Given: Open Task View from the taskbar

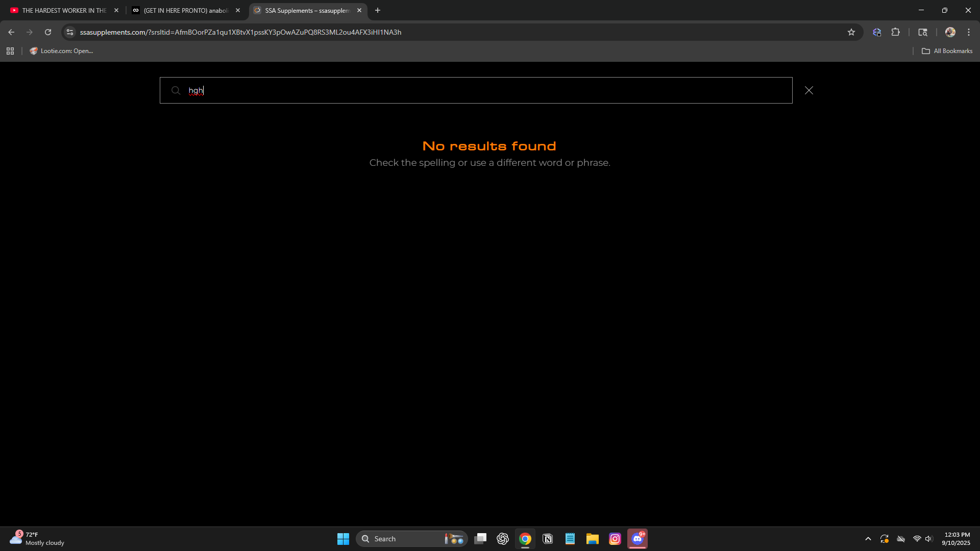Looking at the screenshot, I should 480,539.
